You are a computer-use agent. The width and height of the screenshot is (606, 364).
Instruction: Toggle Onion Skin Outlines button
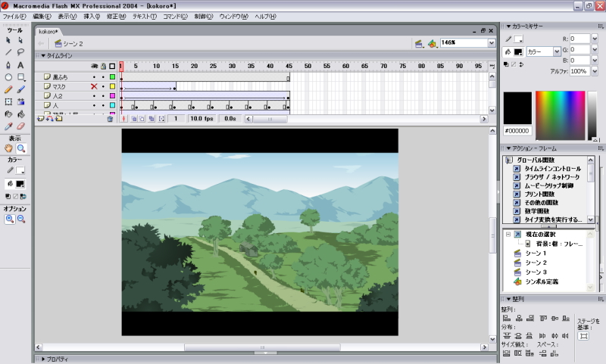142,119
